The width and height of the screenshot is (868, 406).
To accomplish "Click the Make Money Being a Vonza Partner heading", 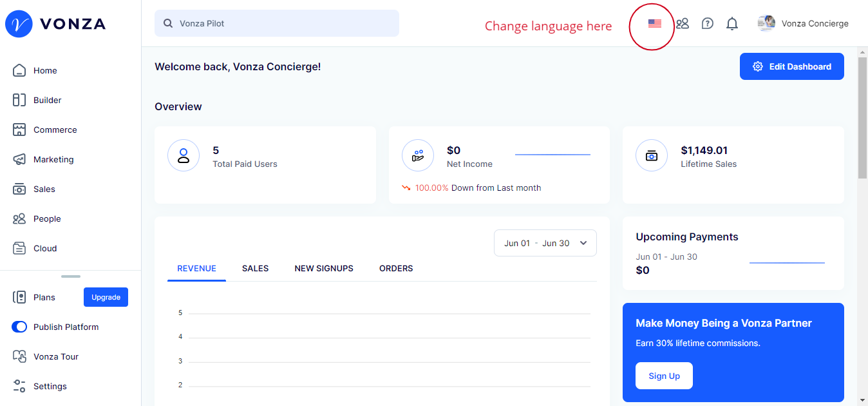I will point(724,323).
